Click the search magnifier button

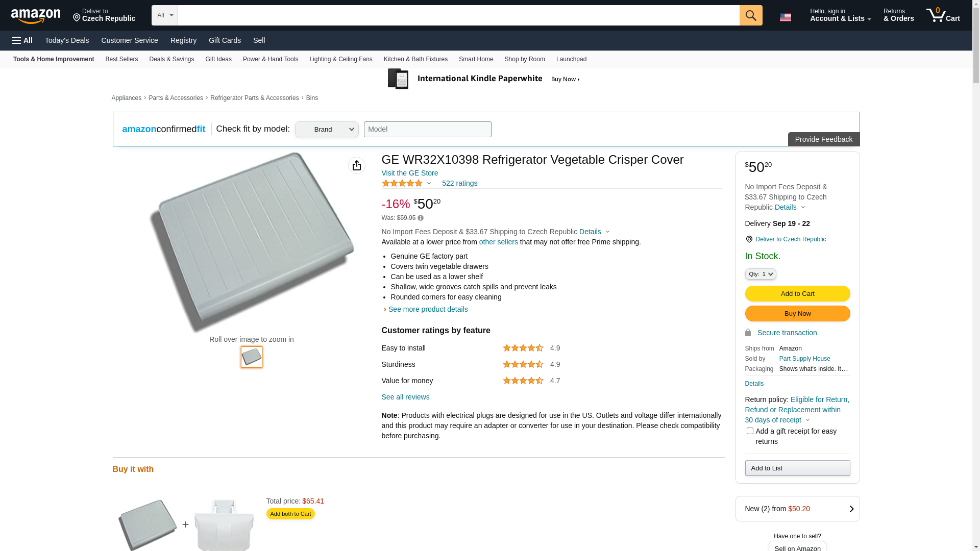point(750,15)
